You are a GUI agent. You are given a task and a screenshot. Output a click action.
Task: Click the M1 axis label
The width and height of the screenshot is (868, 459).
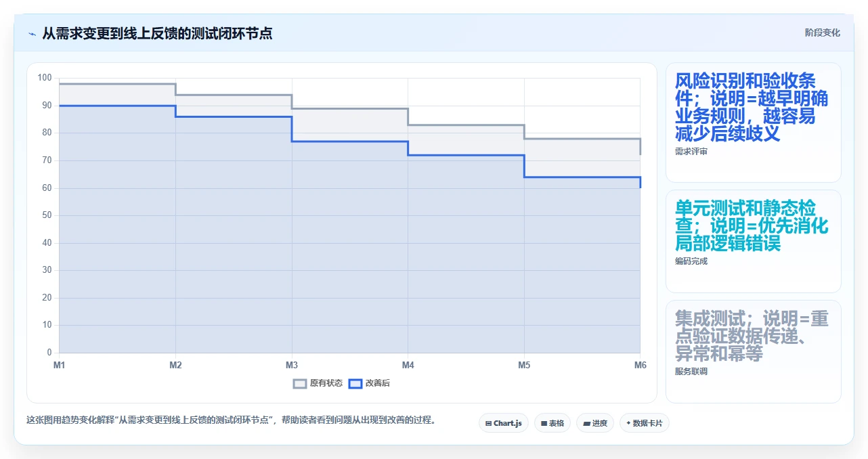coord(60,366)
